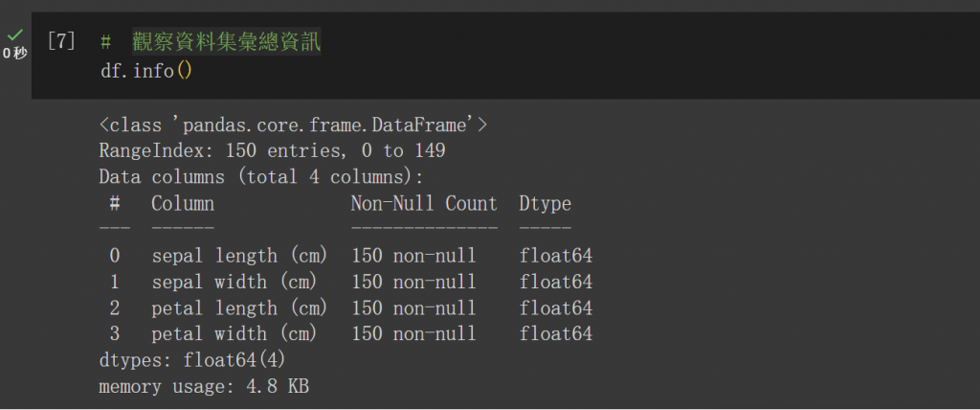Click the pandas DataFrame class output line

click(293, 125)
